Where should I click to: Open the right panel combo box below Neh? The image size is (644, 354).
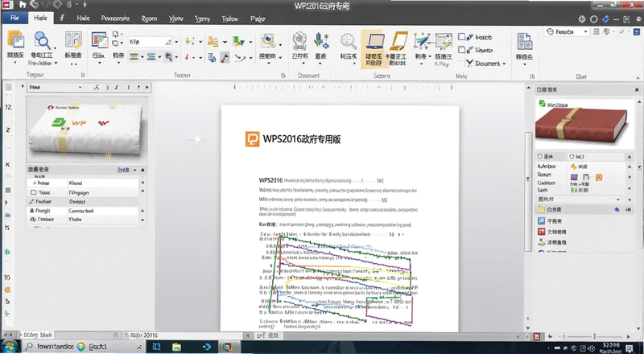click(x=579, y=200)
